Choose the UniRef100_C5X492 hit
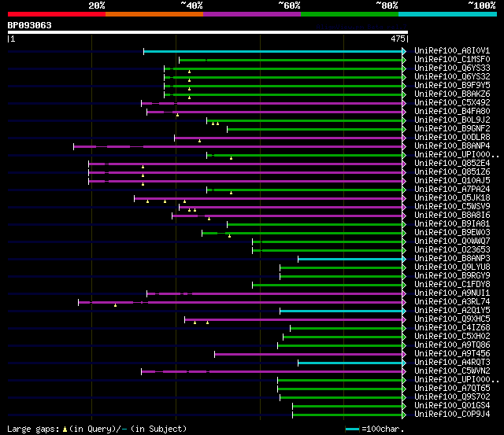 [452, 103]
